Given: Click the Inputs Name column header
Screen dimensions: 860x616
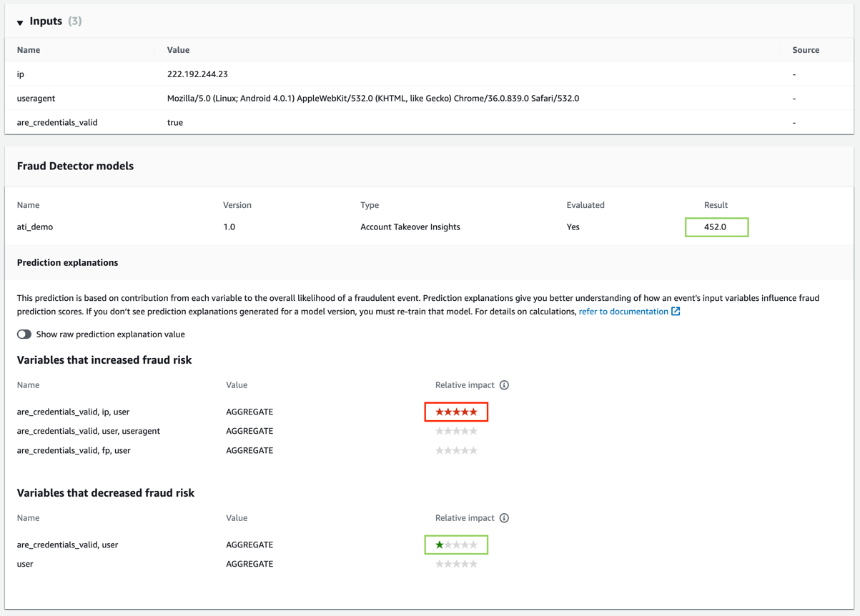Looking at the screenshot, I should (x=29, y=50).
